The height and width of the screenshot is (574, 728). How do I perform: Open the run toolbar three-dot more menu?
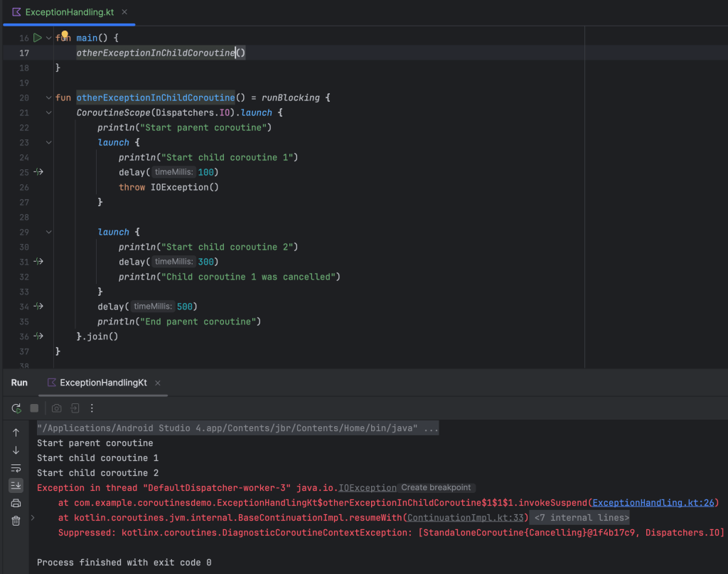coord(92,408)
